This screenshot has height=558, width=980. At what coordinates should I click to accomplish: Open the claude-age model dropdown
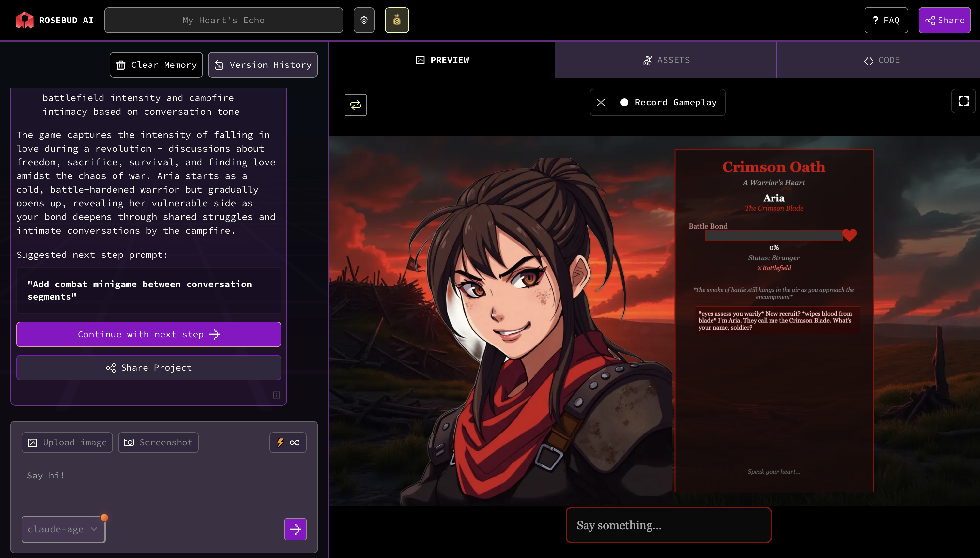click(x=63, y=529)
